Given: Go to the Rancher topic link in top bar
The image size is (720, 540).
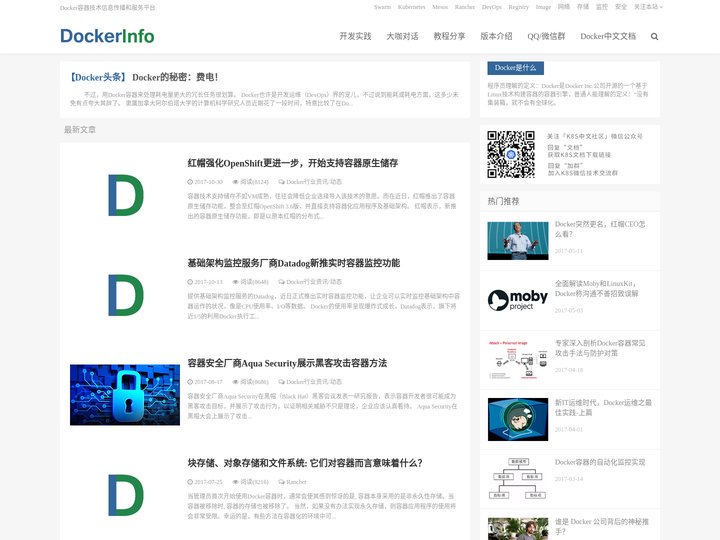Looking at the screenshot, I should point(465,7).
